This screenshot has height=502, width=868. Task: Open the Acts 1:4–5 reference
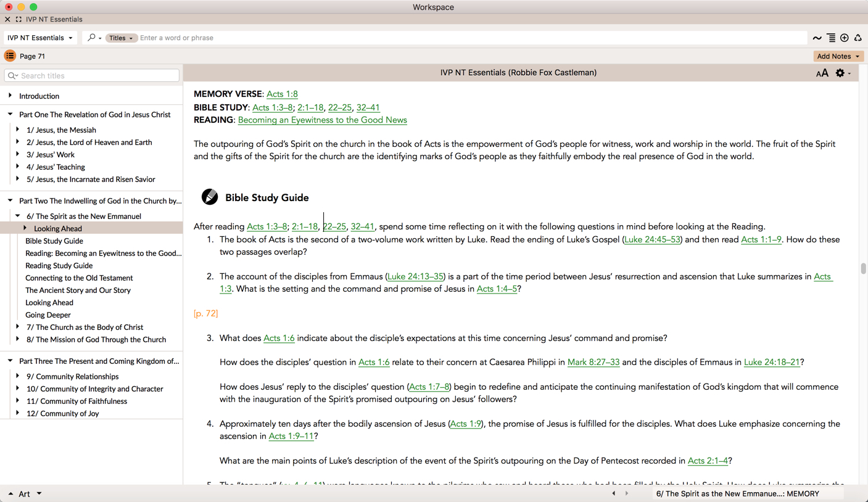[497, 289]
